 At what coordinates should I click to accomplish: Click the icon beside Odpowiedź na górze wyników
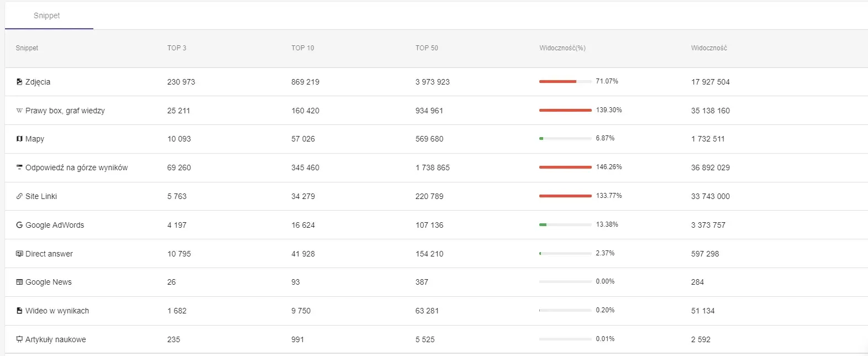(x=19, y=167)
